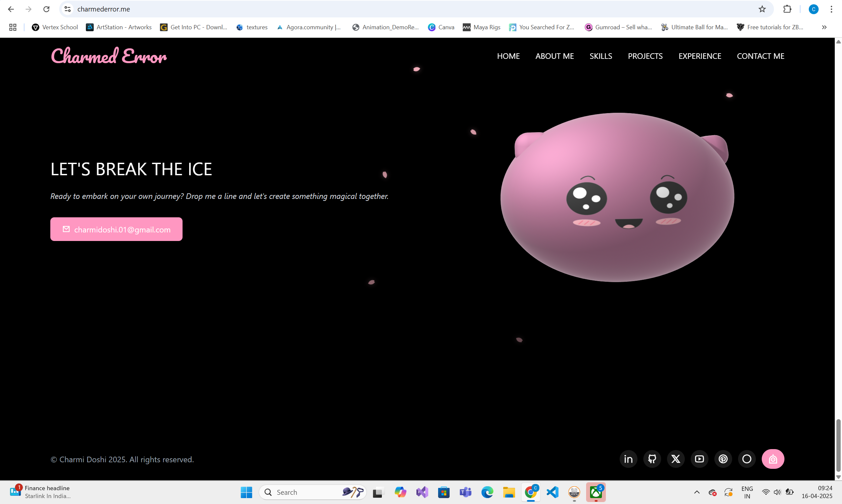Screen dimensions: 842x504
Task: Click the X (Twitter) social icon
Action: pos(676,459)
